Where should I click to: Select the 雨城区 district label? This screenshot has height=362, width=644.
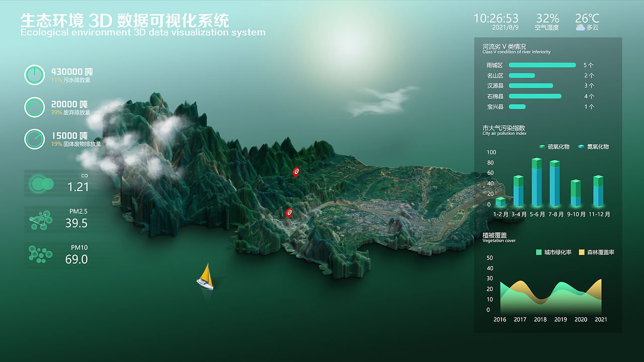click(x=495, y=65)
